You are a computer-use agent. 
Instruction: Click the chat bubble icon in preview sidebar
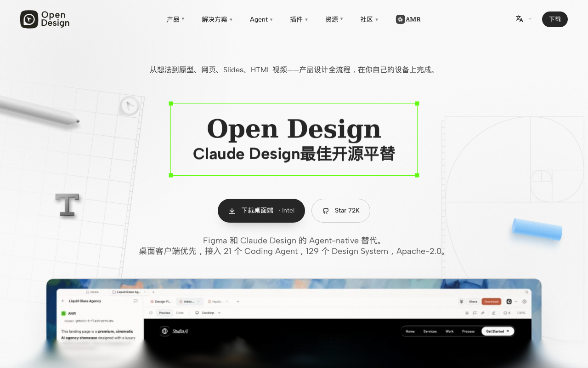click(x=135, y=301)
